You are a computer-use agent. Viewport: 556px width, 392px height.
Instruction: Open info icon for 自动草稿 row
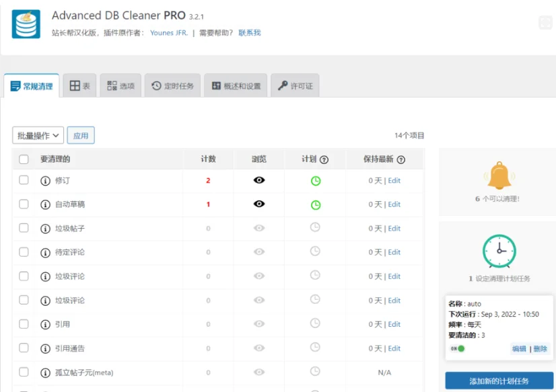(45, 204)
